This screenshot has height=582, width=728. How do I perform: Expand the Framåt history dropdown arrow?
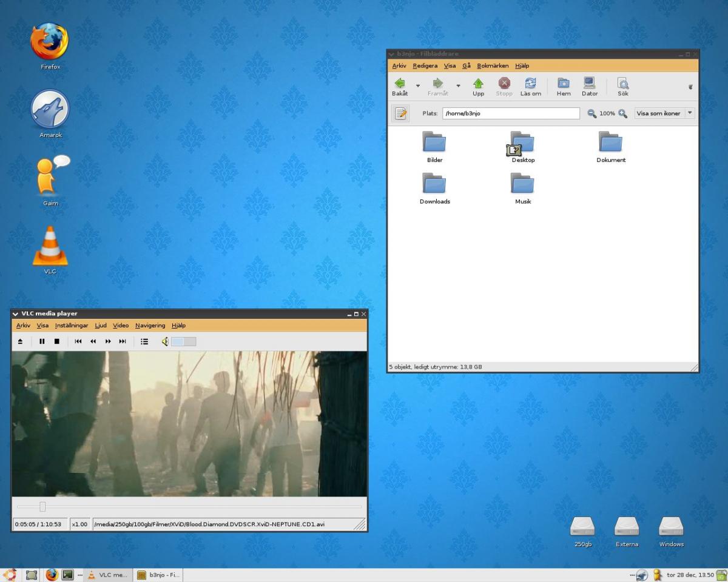(x=458, y=86)
